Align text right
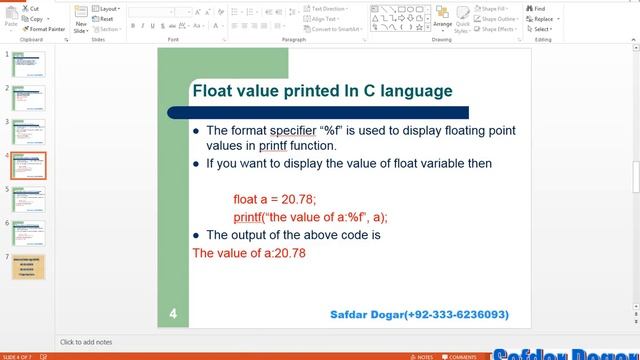 pos(254,26)
